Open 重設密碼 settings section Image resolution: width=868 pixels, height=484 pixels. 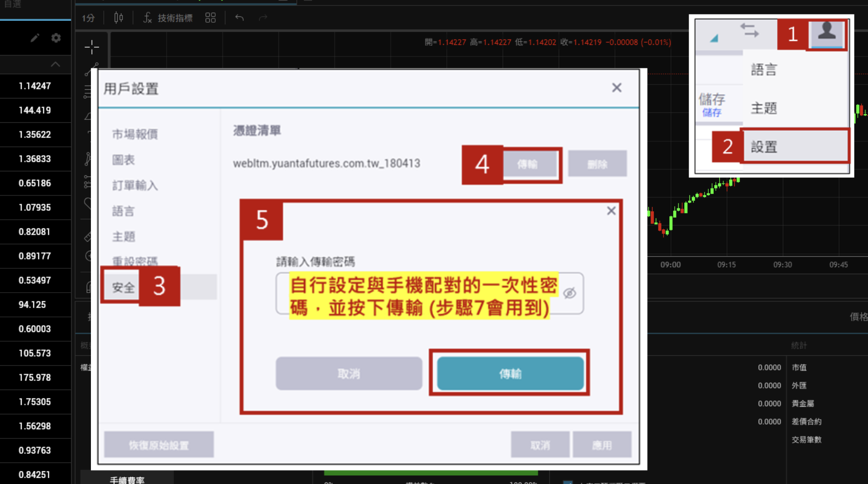pos(135,261)
